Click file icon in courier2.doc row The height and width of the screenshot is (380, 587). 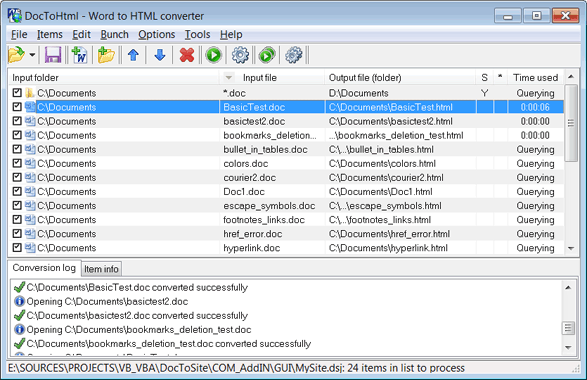pos(30,177)
